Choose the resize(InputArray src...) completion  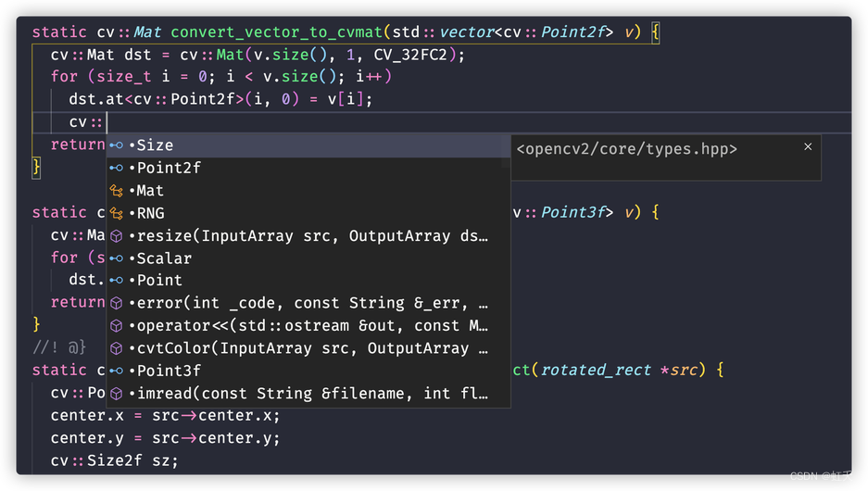click(x=308, y=236)
